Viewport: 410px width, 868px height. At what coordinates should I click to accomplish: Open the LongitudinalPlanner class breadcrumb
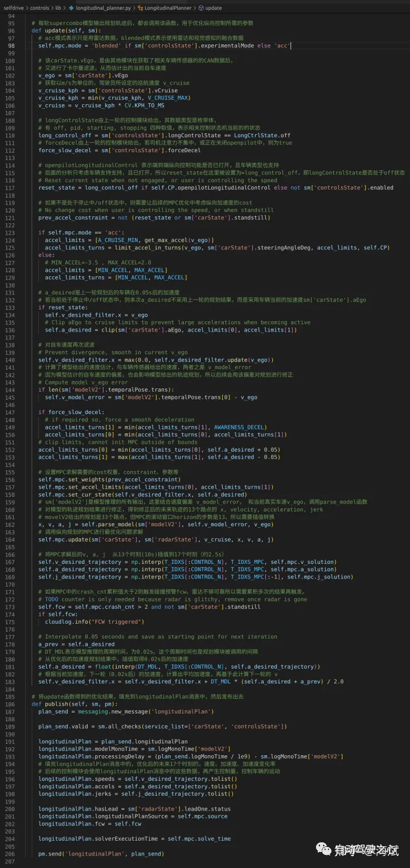click(169, 8)
